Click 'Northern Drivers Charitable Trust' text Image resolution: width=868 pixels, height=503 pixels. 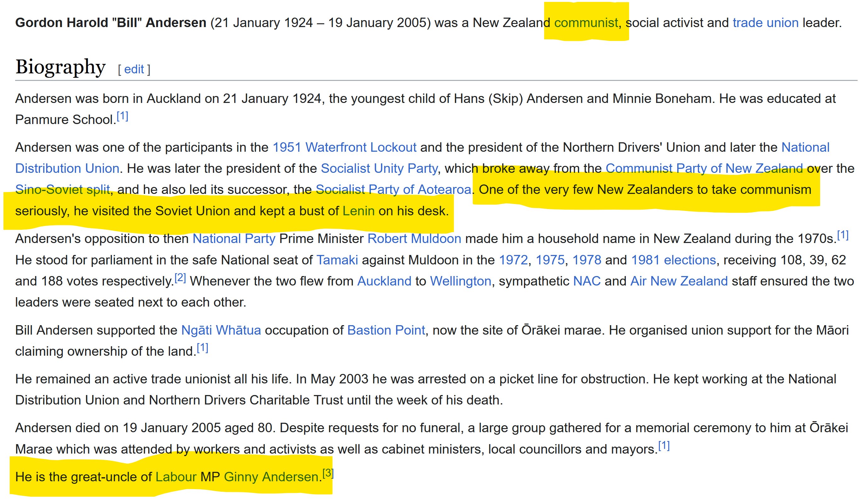pyautogui.click(x=246, y=400)
